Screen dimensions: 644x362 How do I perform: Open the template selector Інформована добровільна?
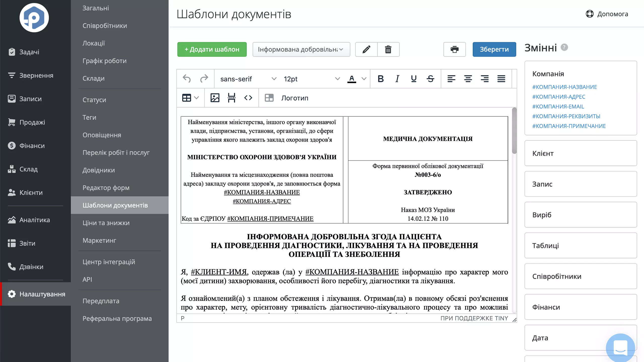[301, 49]
